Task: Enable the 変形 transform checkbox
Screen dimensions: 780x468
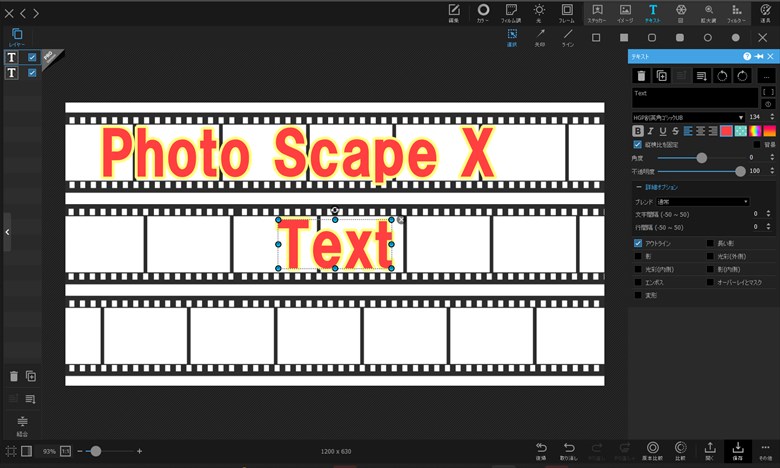Action: pyautogui.click(x=638, y=295)
